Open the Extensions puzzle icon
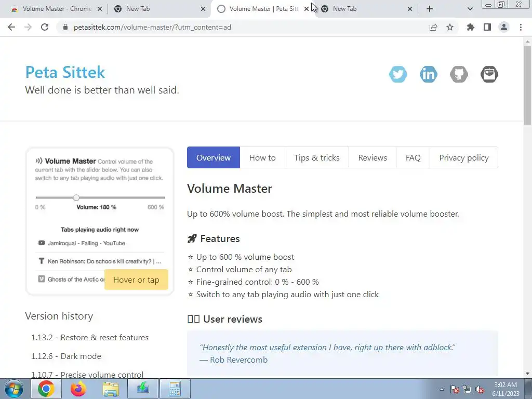The width and height of the screenshot is (532, 399). (471, 27)
